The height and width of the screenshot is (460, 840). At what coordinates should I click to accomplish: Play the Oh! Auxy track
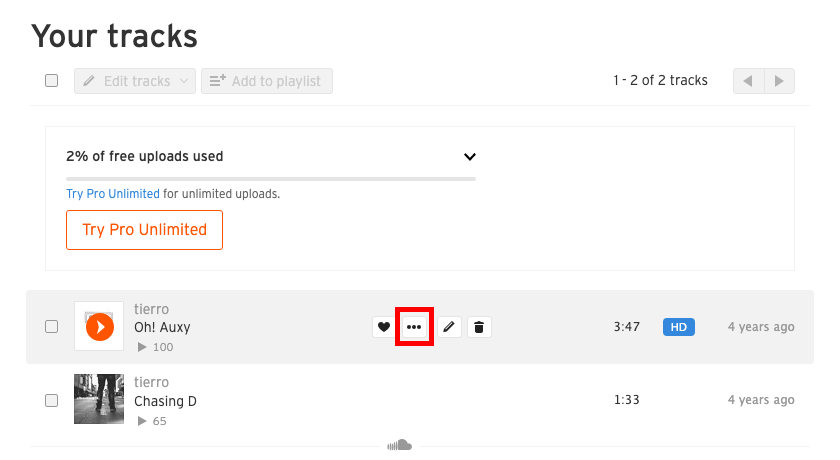click(99, 327)
